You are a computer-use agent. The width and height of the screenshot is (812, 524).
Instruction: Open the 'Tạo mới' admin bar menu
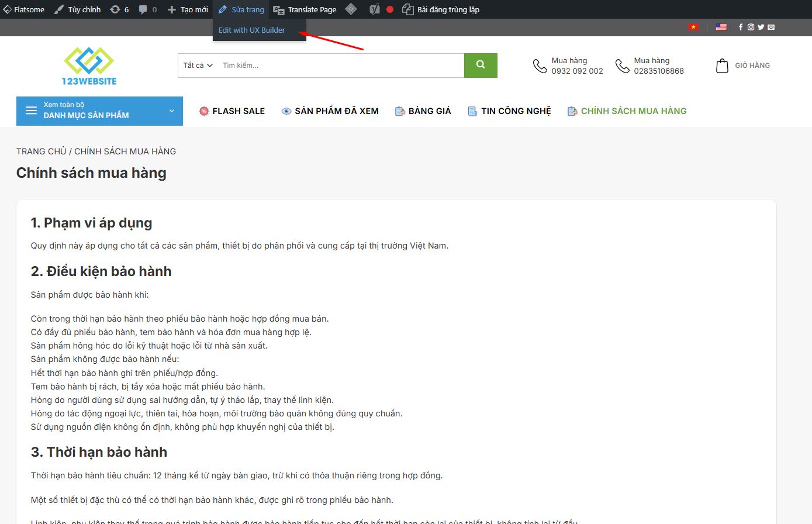point(188,9)
